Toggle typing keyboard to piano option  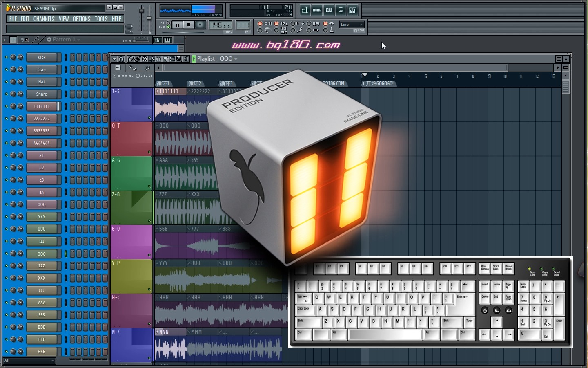[x=260, y=23]
